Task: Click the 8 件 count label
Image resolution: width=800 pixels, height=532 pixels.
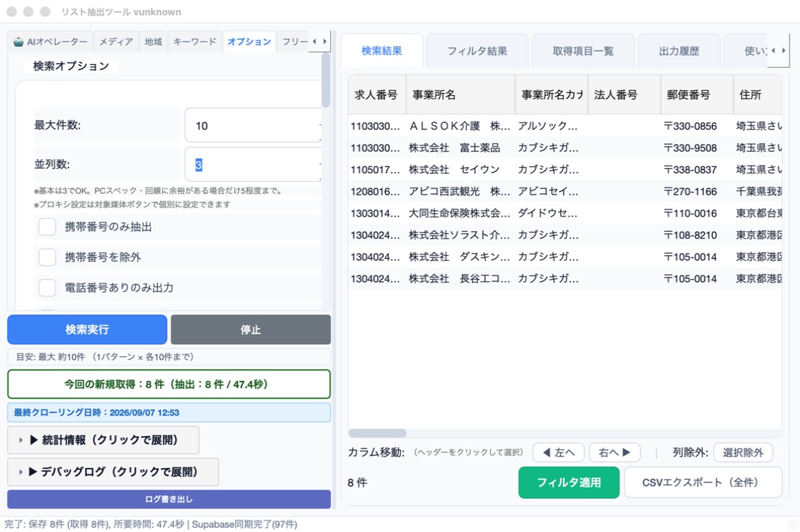Action: (357, 483)
